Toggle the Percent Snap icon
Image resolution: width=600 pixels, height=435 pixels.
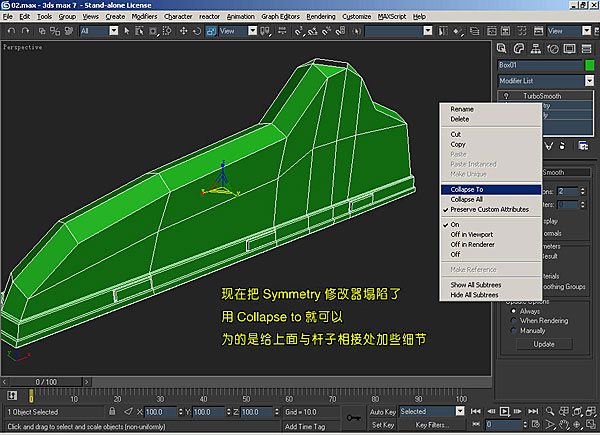(326, 31)
